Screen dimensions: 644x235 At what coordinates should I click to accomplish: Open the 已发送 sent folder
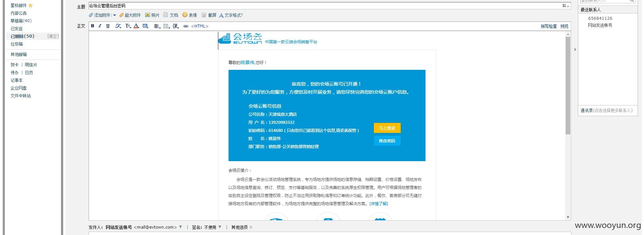[16, 29]
